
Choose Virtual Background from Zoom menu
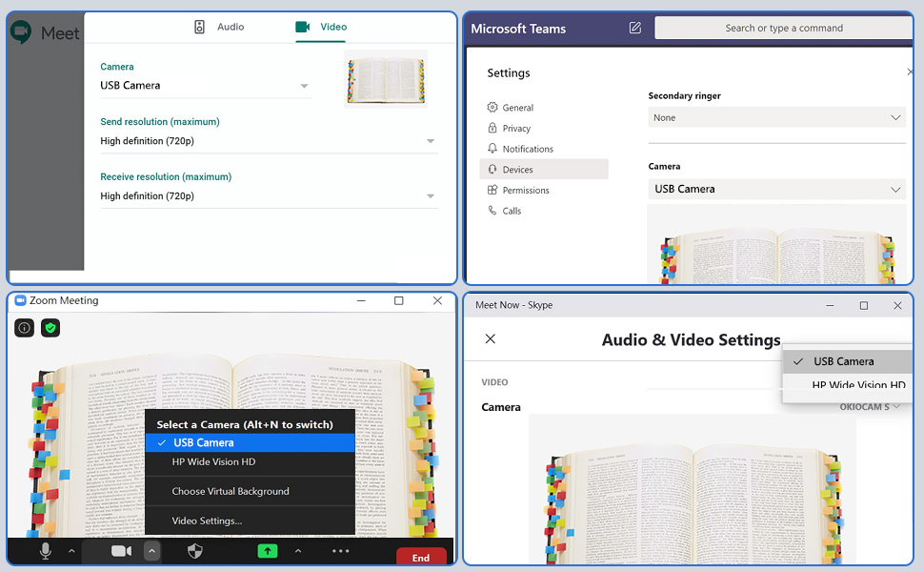(x=230, y=492)
